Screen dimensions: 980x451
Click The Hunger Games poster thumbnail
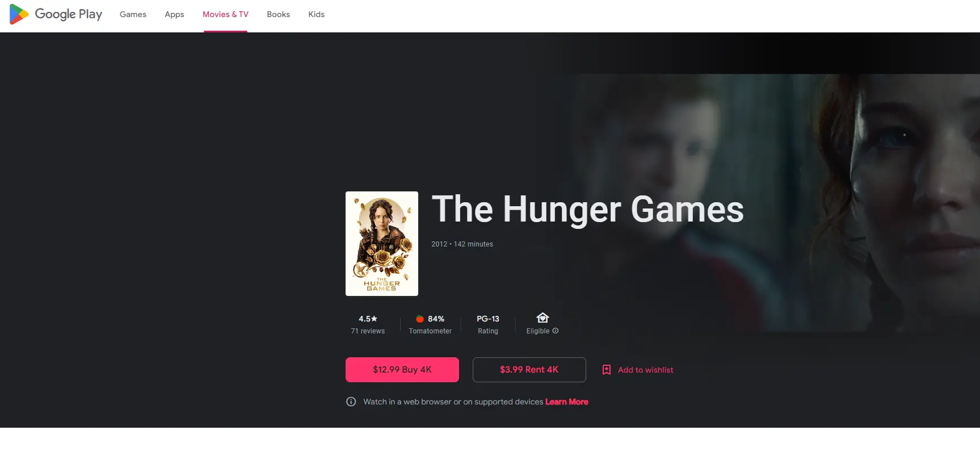coord(382,244)
